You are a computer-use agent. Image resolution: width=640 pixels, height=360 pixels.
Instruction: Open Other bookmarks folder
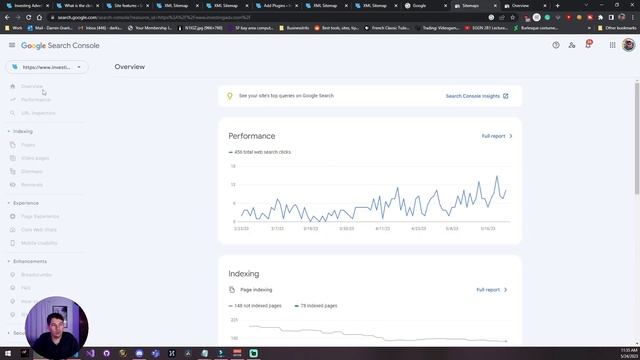click(x=616, y=28)
